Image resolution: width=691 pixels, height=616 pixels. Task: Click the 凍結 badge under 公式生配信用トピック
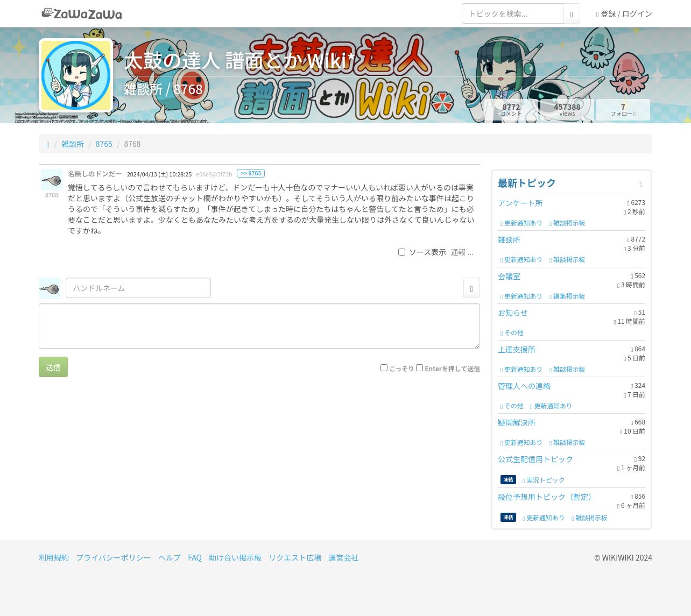[508, 479]
